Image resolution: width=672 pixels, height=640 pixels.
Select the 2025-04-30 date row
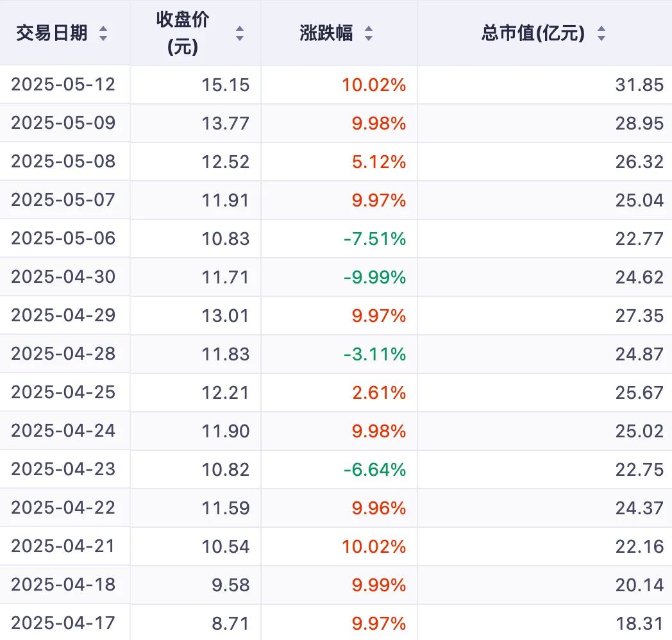(63, 277)
